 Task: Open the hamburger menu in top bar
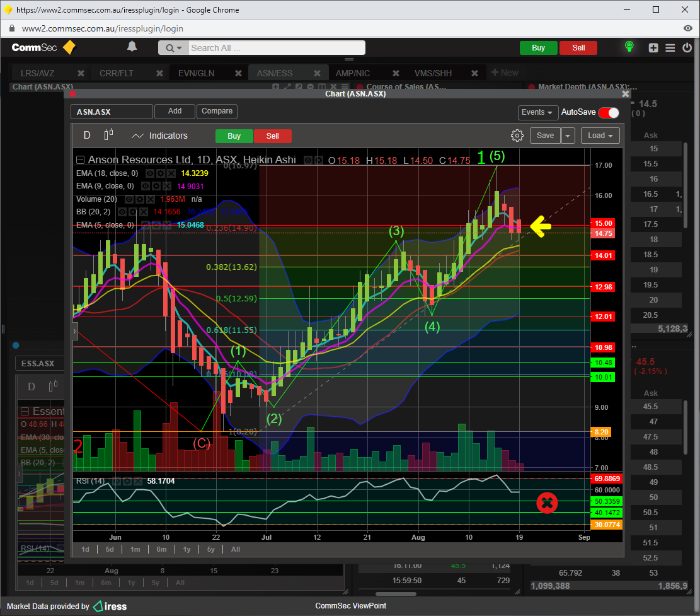point(670,47)
